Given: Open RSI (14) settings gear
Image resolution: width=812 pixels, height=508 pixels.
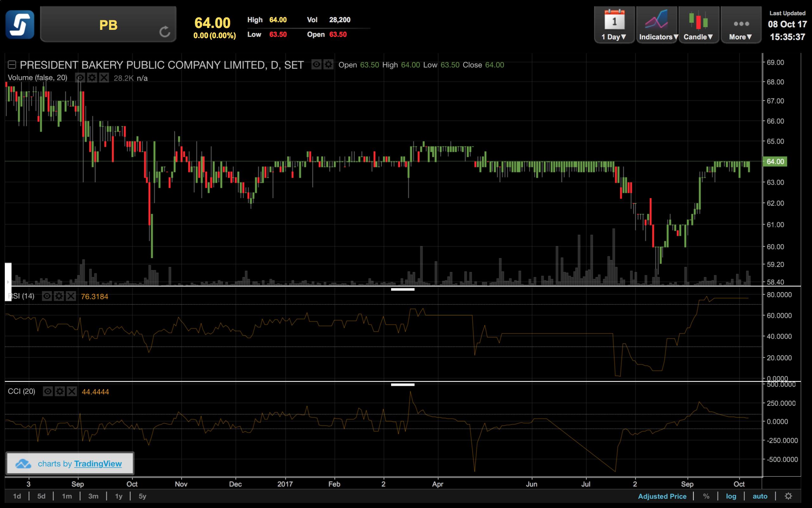Looking at the screenshot, I should click(59, 296).
